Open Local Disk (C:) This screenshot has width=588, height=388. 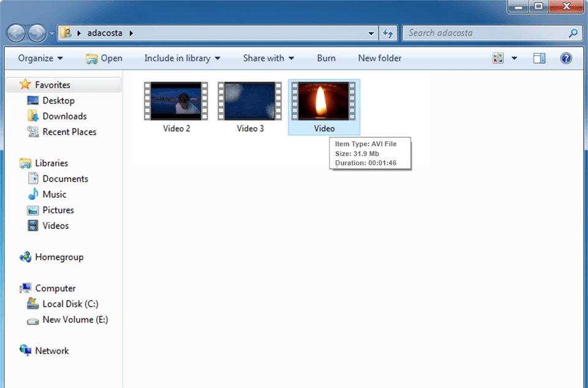tap(70, 304)
